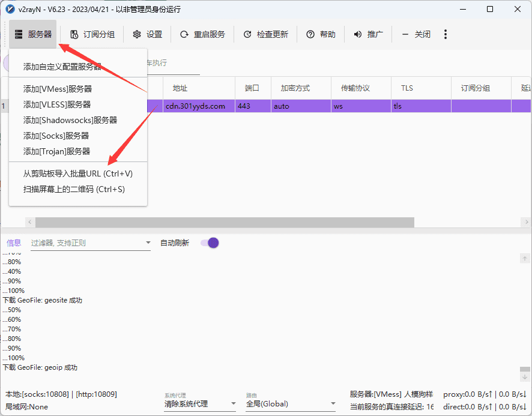Minimize the v2rayN window
The height and width of the screenshot is (416, 532).
pos(463,9)
